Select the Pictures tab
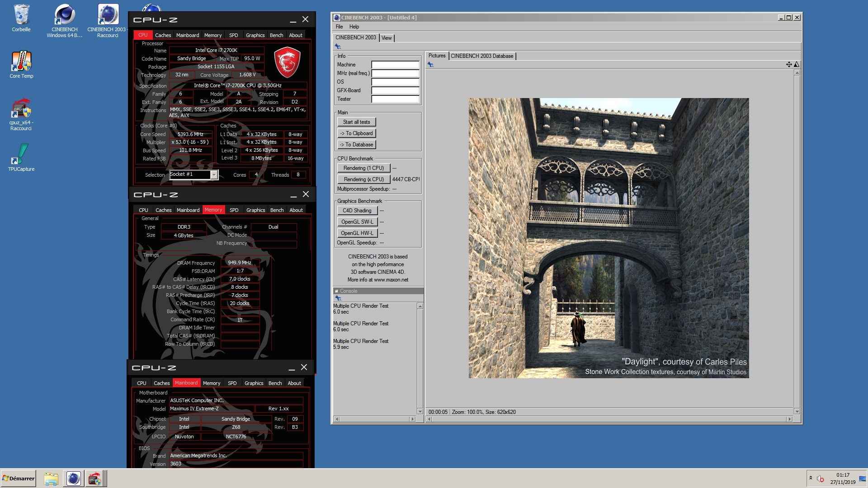868x488 pixels. point(437,56)
